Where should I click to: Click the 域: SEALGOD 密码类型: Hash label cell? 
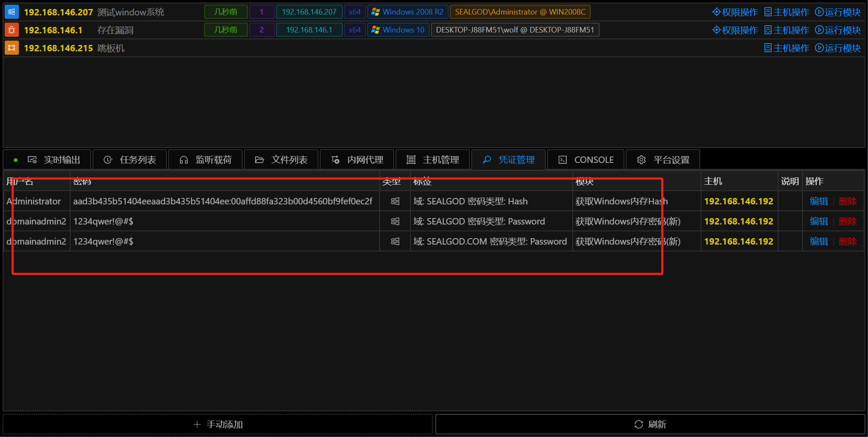tap(491, 201)
